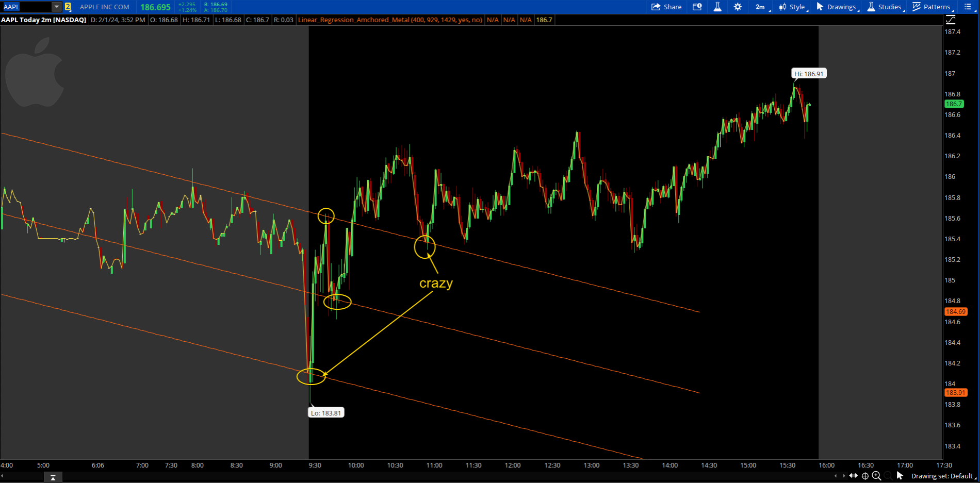This screenshot has width=980, height=483.
Task: Click the flask Edit Studies icon
Action: click(717, 7)
